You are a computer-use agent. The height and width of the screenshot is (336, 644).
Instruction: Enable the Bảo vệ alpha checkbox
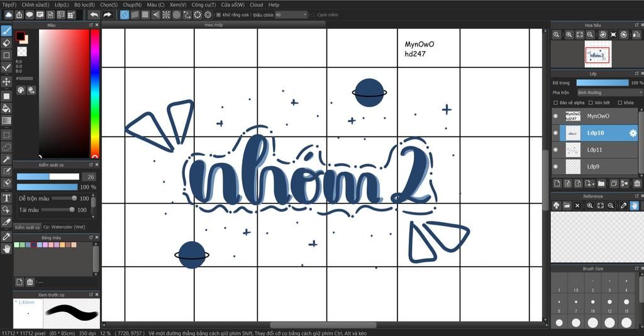click(x=556, y=103)
